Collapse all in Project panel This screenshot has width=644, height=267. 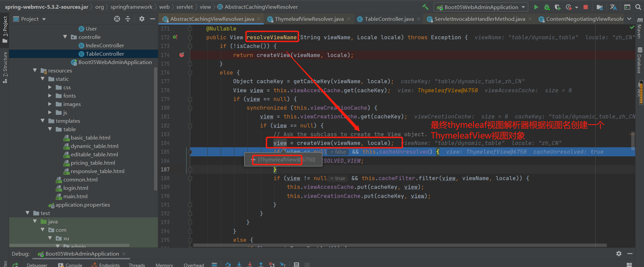tap(128, 19)
